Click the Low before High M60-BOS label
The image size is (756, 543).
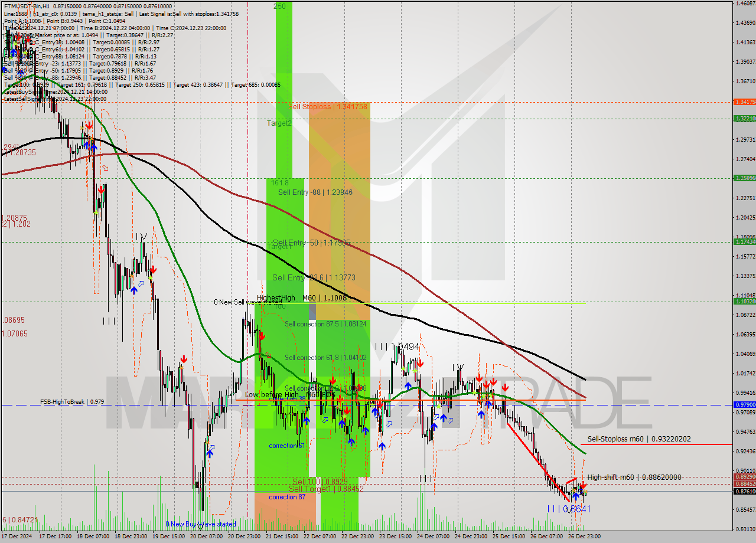290,394
